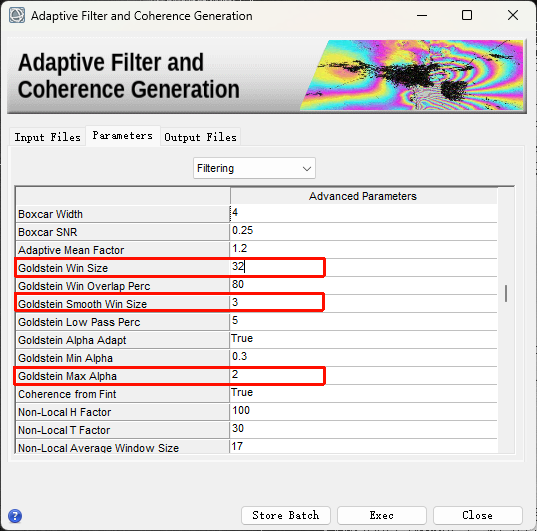
Task: Select the Goldstein Min Alpha label
Action: click(123, 358)
